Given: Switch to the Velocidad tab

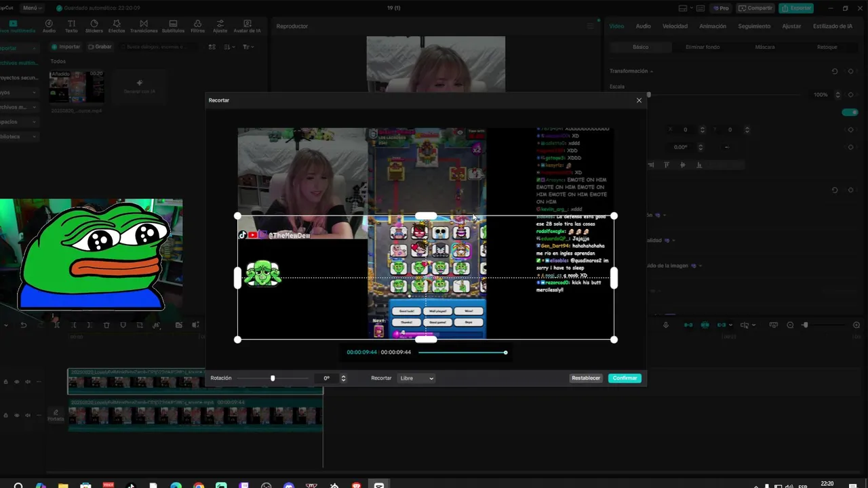Looking at the screenshot, I should click(x=675, y=26).
